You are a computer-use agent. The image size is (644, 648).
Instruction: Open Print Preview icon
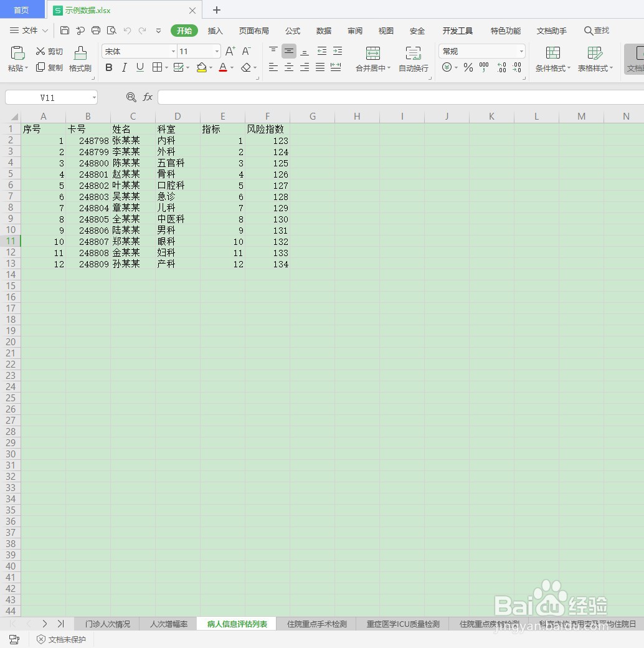click(x=111, y=30)
